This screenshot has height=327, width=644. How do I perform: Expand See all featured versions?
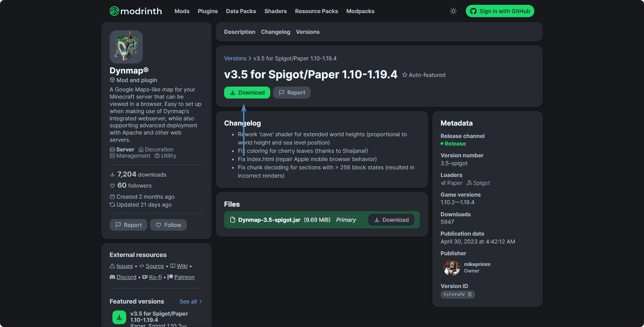191,302
